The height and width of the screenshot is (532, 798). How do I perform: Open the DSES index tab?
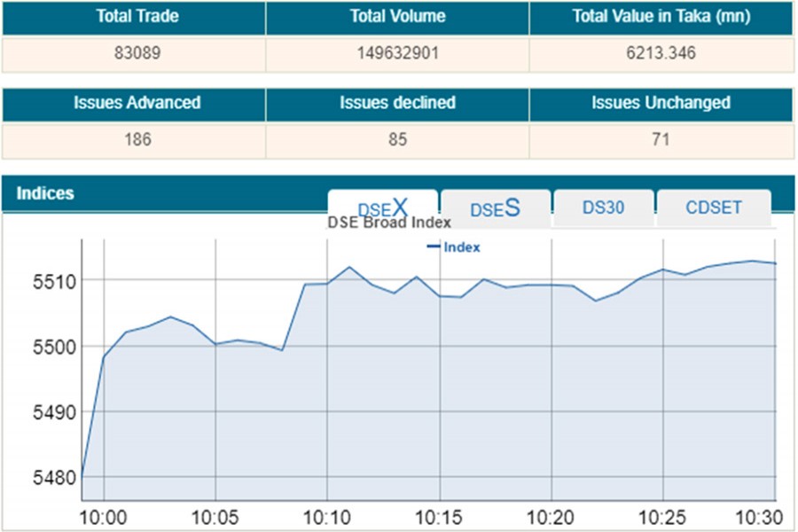pos(495,208)
